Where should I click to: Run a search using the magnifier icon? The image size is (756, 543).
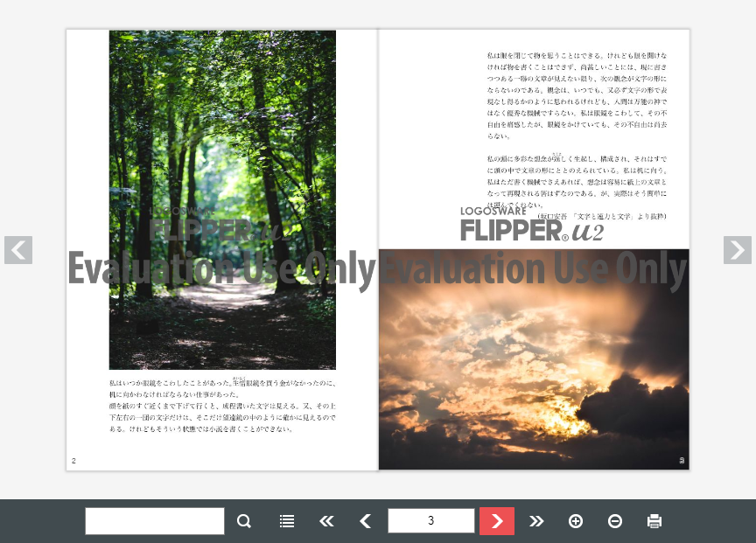point(243,520)
